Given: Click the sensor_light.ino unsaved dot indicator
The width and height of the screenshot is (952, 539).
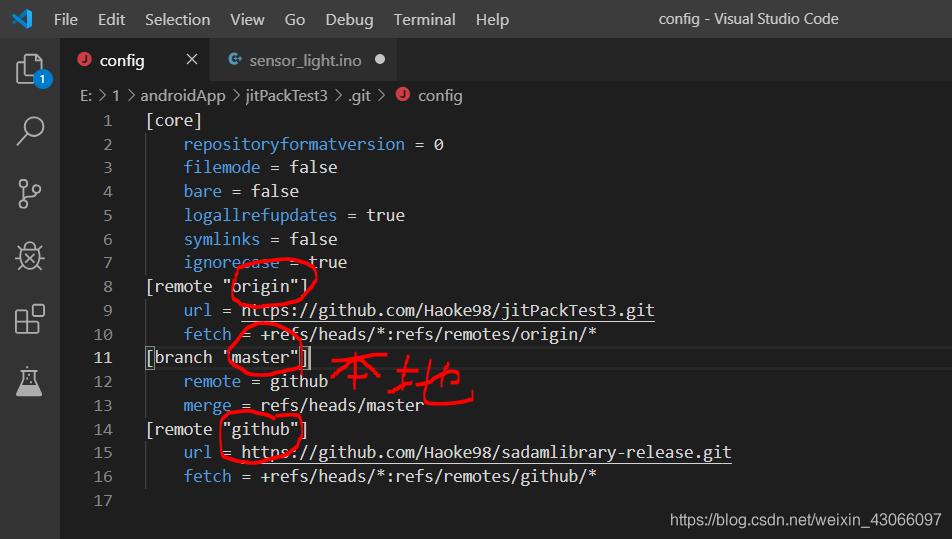Looking at the screenshot, I should (380, 59).
